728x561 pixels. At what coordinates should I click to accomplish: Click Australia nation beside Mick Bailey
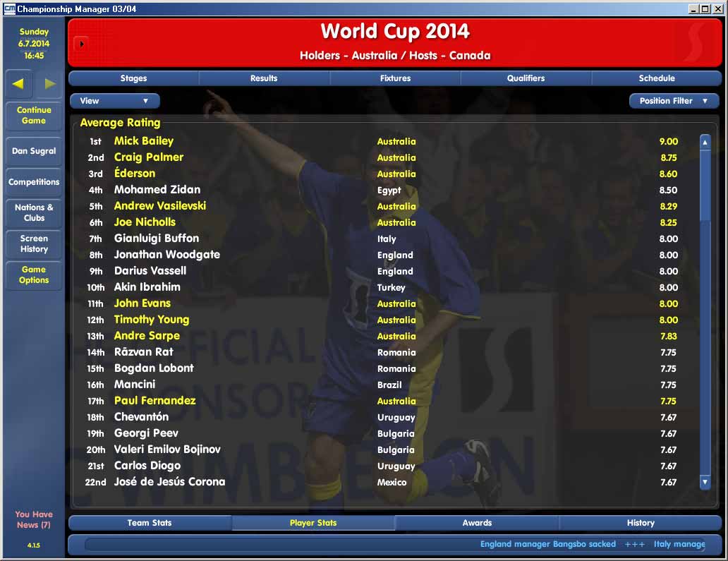click(396, 141)
